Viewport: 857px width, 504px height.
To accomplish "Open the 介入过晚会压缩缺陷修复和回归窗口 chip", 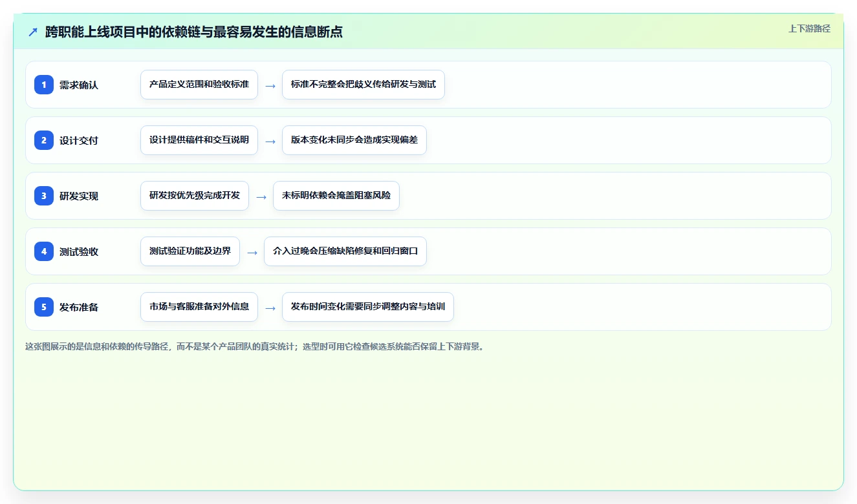I will tap(345, 251).
